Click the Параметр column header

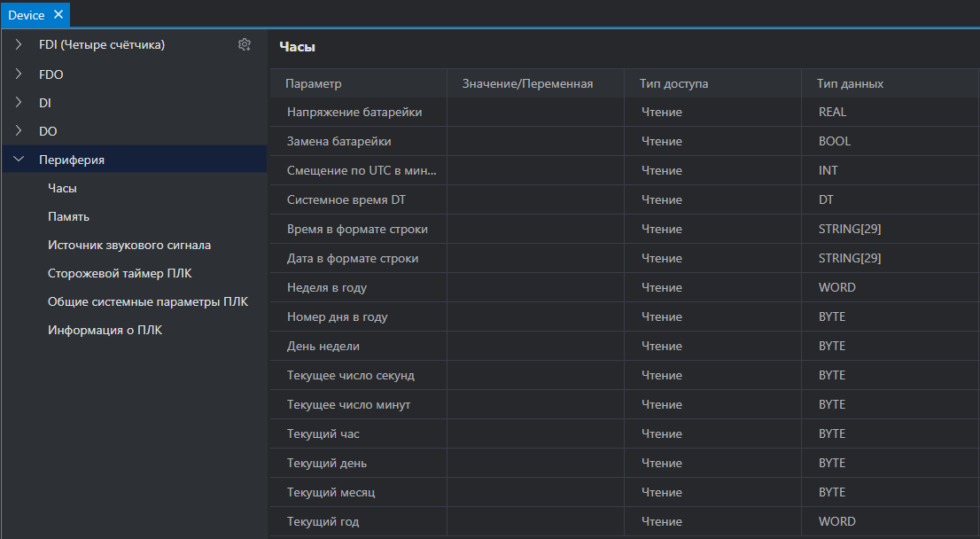358,83
